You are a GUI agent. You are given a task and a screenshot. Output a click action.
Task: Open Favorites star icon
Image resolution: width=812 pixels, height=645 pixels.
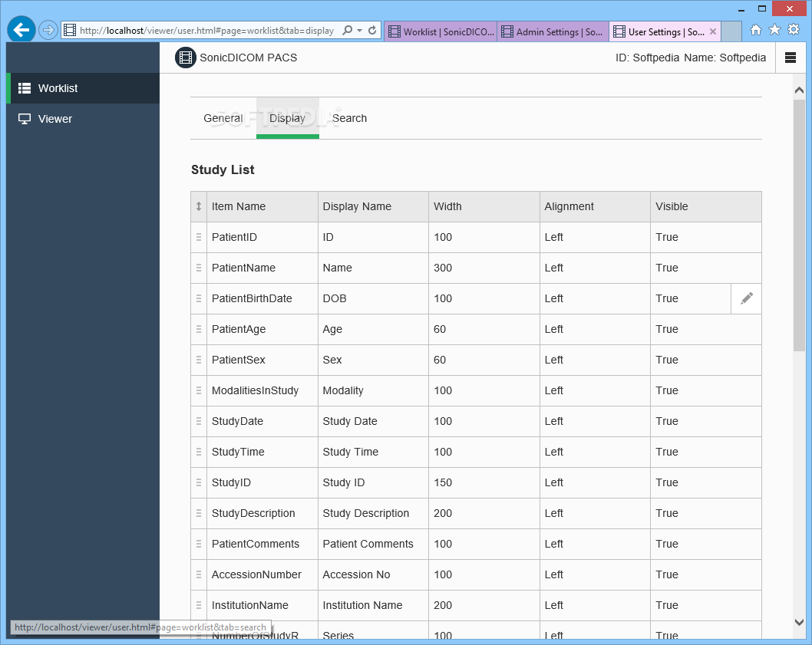[x=774, y=29]
